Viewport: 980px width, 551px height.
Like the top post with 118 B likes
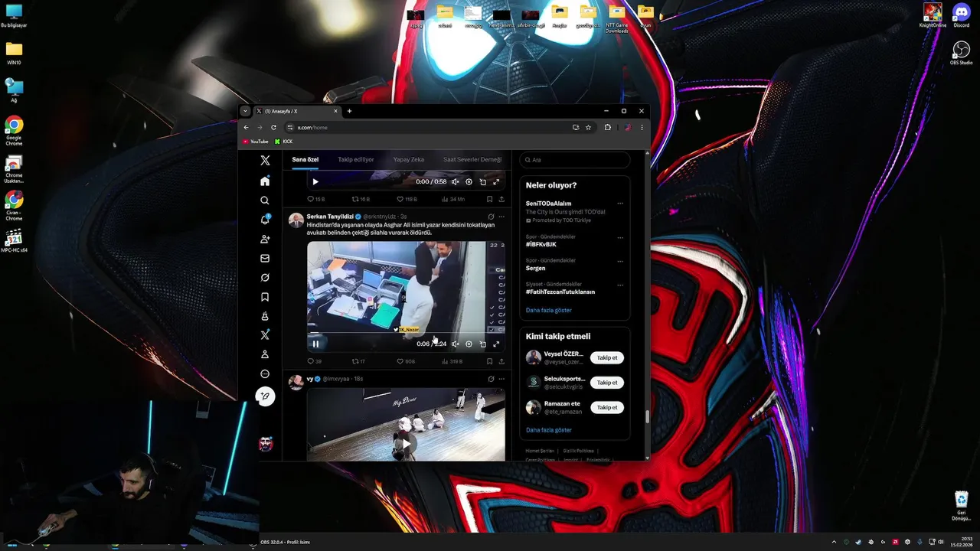(406, 199)
